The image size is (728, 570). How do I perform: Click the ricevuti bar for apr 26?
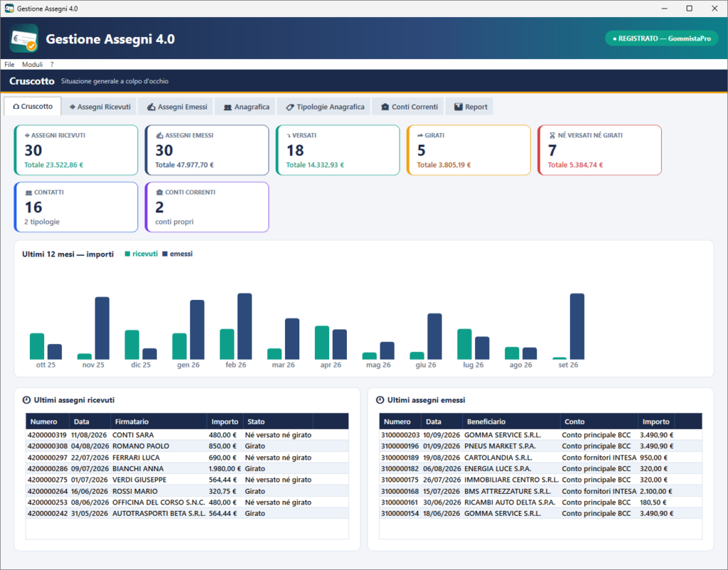322,343
